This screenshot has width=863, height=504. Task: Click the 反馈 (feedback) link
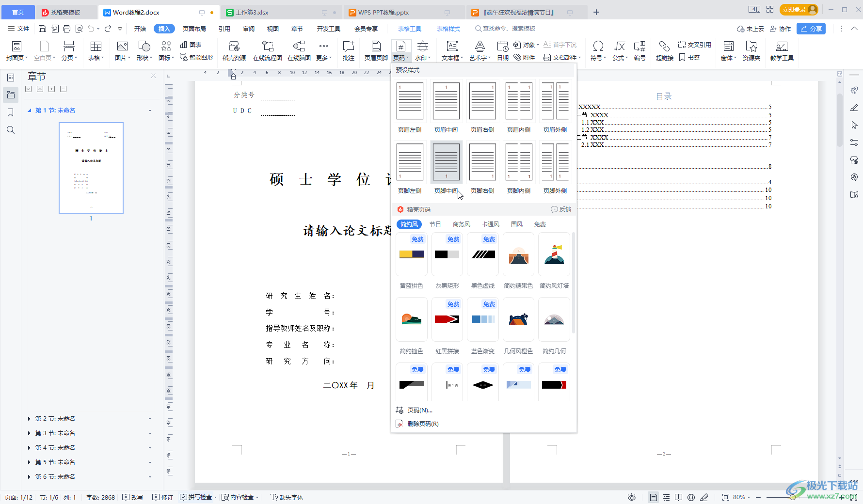point(561,209)
